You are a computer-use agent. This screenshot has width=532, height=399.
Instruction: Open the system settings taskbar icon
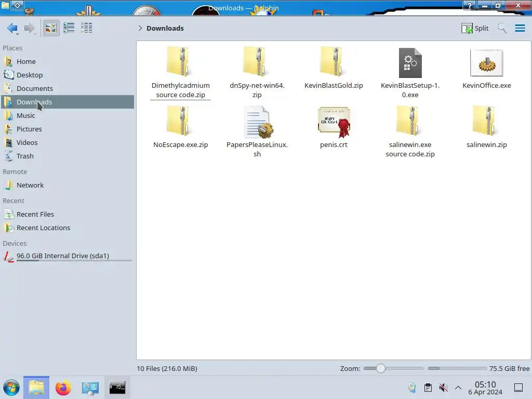pos(90,388)
